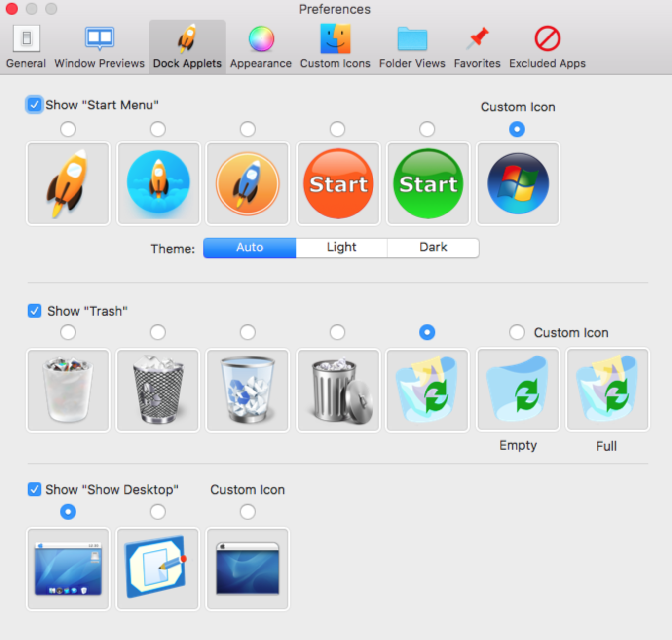Uncheck Show "Trash" checkbox
The width and height of the screenshot is (672, 640).
tap(35, 311)
